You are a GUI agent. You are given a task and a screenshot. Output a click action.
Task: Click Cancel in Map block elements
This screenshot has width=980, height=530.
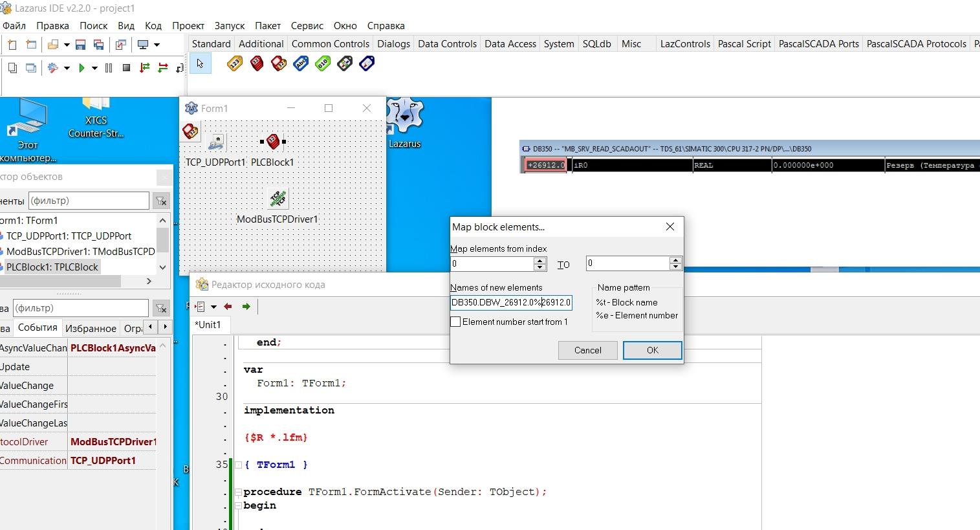tap(587, 350)
